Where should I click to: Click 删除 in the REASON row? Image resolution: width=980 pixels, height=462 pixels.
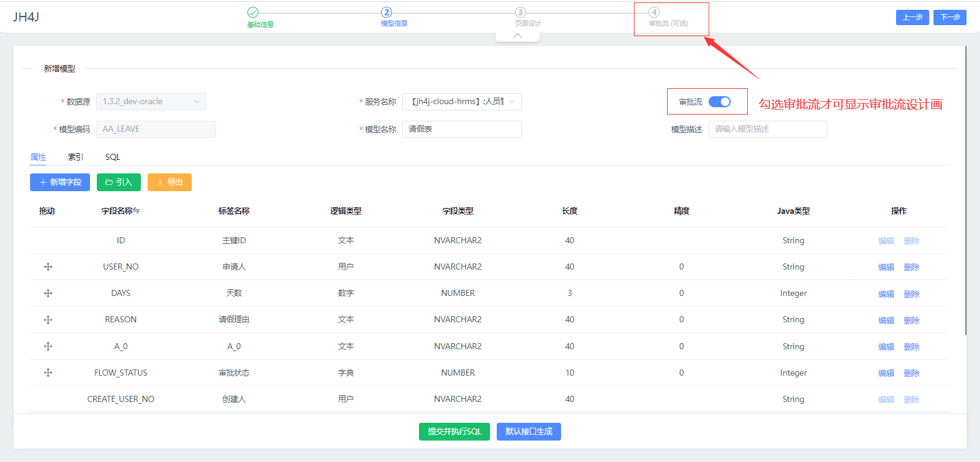point(912,320)
